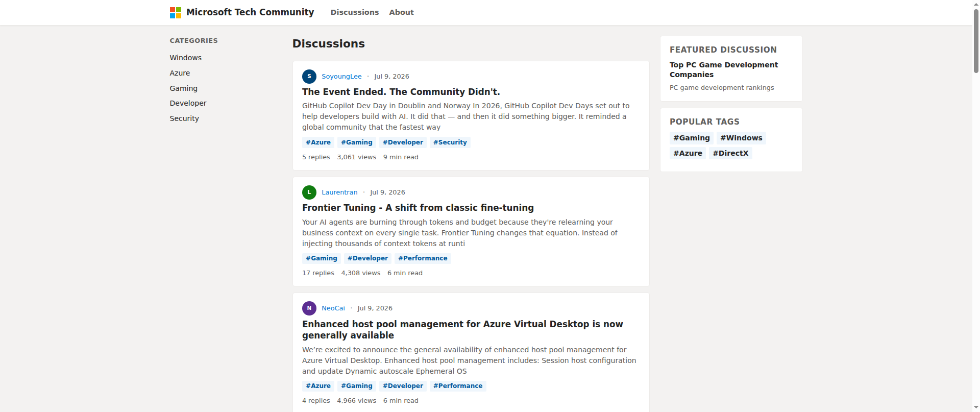Click #Gaming tag on Event Ended post
980x412 pixels.
pos(357,142)
